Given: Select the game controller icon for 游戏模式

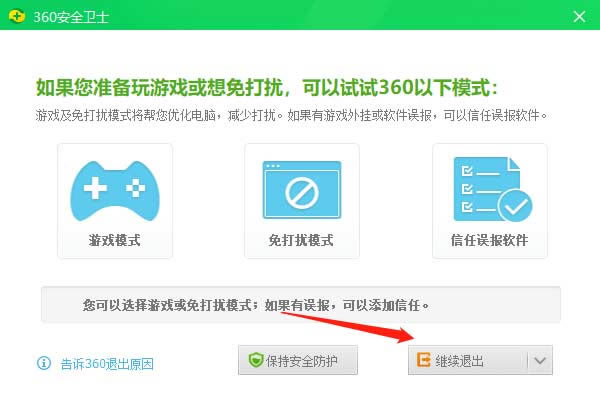Looking at the screenshot, I should point(115,191).
